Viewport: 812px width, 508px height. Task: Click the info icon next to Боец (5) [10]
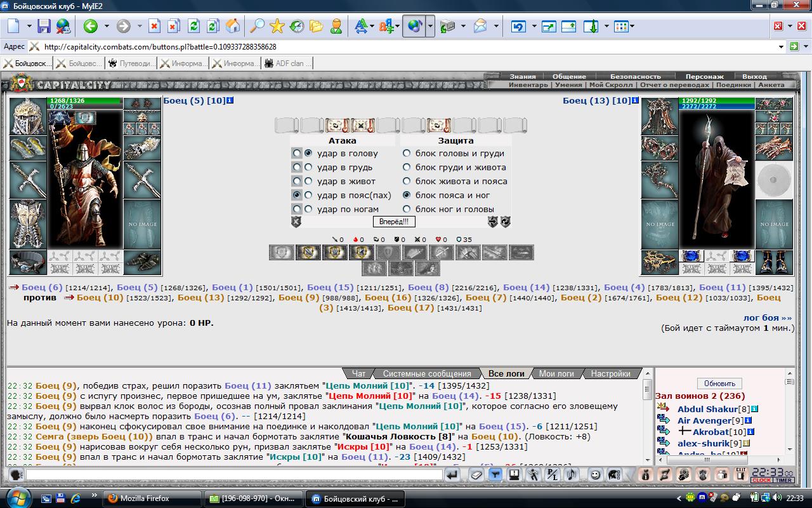[230, 100]
